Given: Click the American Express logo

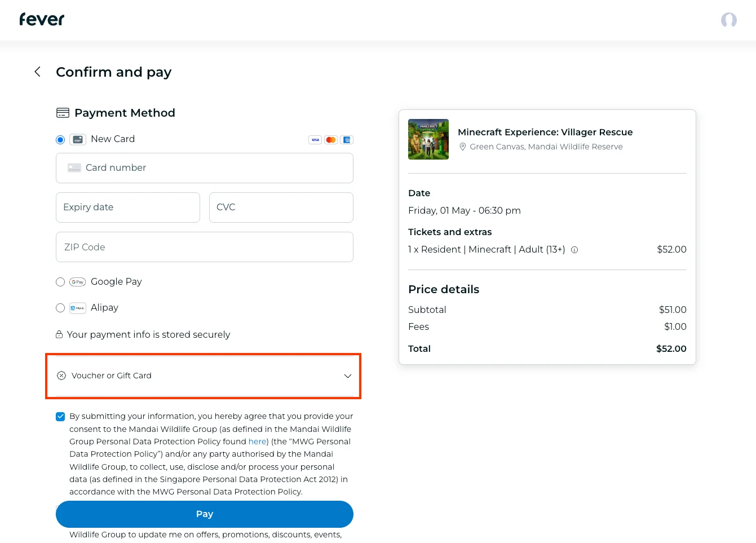Looking at the screenshot, I should click(x=347, y=140).
